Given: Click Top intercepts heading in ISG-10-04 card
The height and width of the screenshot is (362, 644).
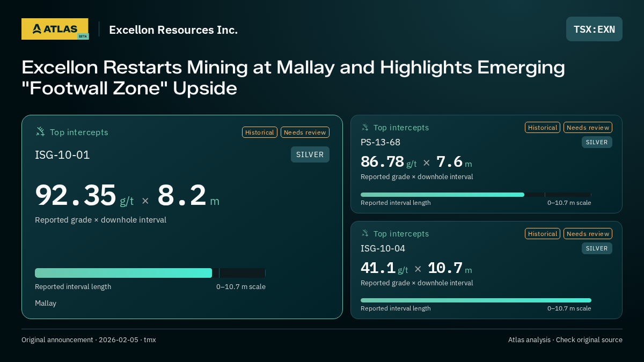Looking at the screenshot, I should point(401,234).
